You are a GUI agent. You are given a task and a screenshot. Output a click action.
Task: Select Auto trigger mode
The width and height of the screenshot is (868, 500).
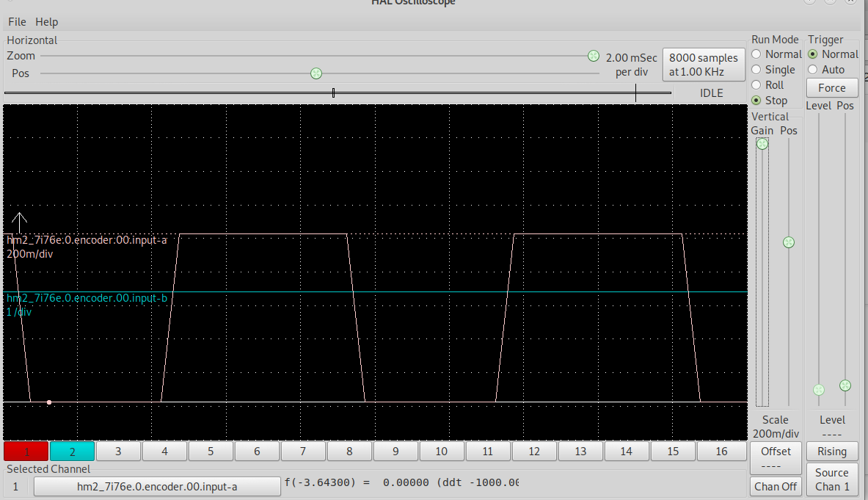tap(826, 70)
